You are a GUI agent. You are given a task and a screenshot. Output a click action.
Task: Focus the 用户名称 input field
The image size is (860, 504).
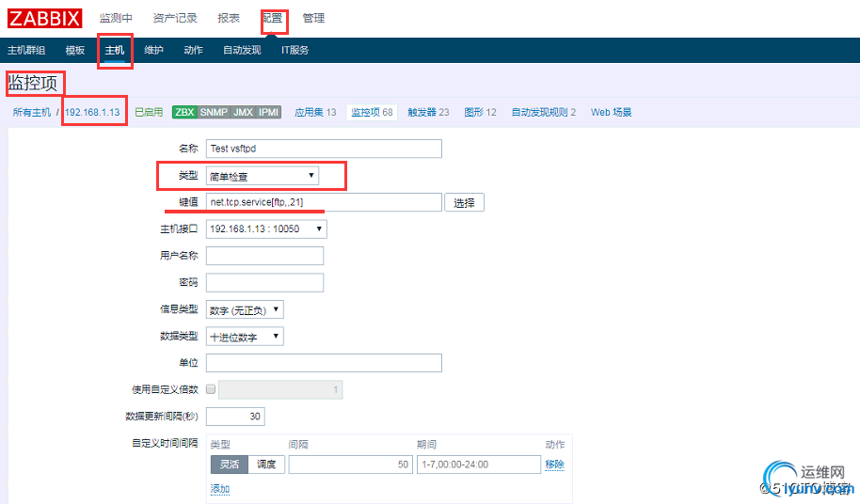(265, 256)
